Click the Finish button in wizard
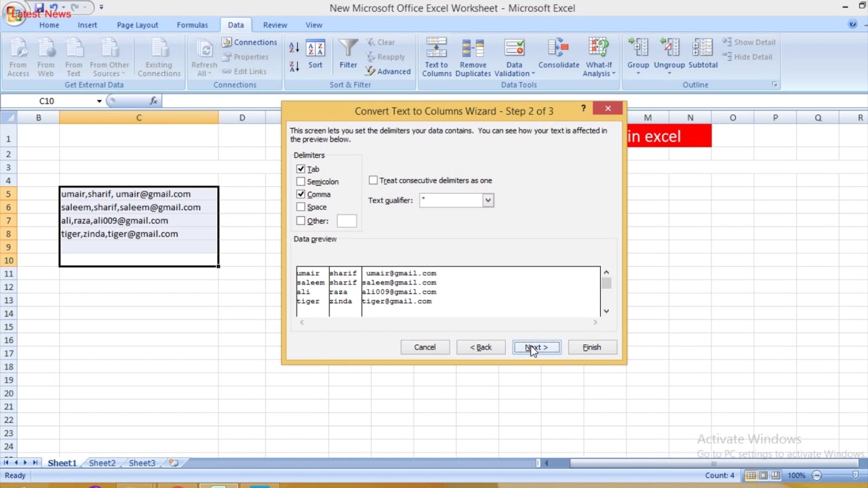Image resolution: width=868 pixels, height=488 pixels. [x=591, y=347]
